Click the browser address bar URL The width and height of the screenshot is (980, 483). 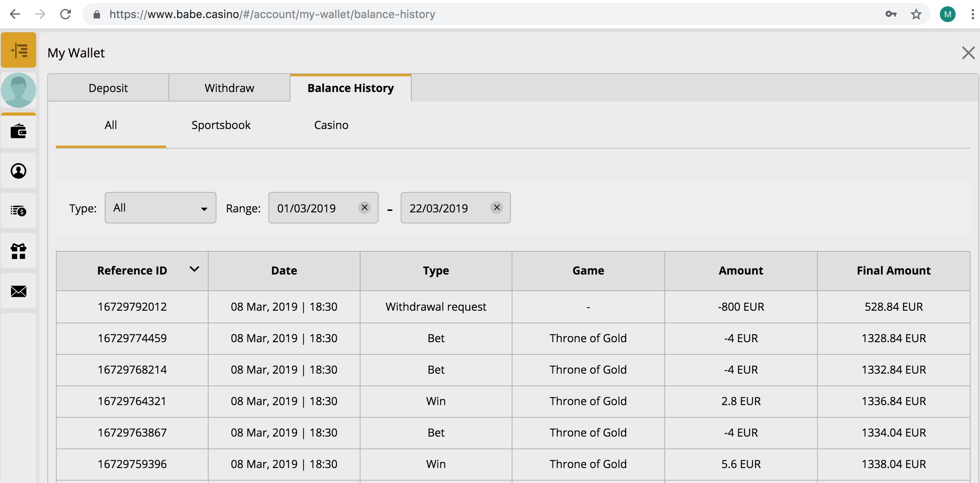[272, 14]
